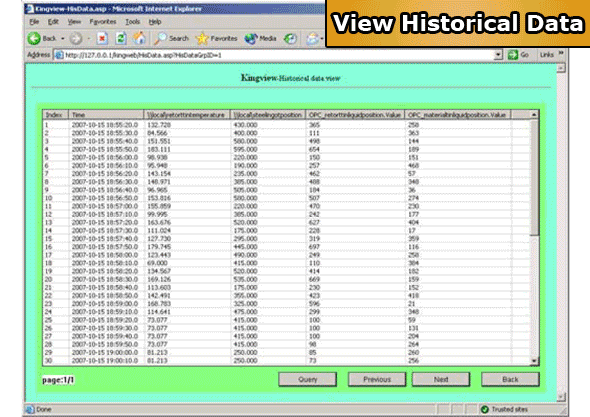Click the Stop loading icon
This screenshot has width=590, height=417.
pos(102,38)
